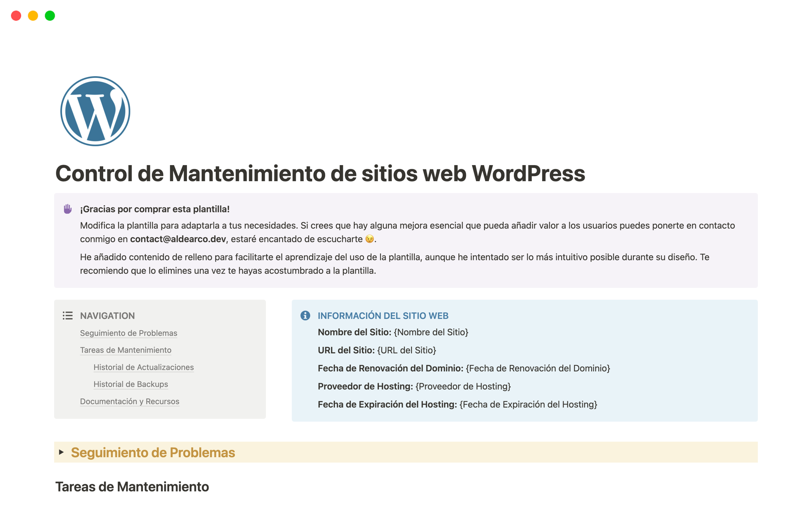Expand the Seguimiento de Problemas toggle arrow
The image size is (812, 508).
tap(62, 452)
